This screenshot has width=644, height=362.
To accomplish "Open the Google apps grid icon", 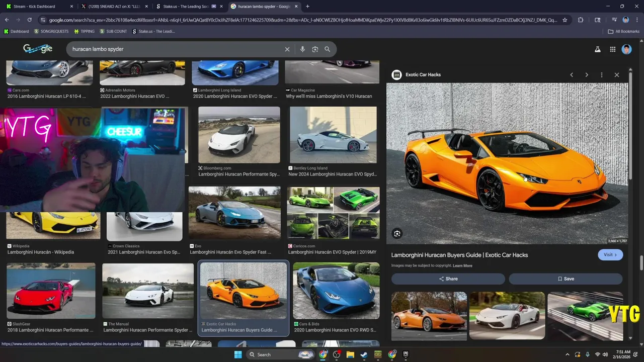I will 612,49.
